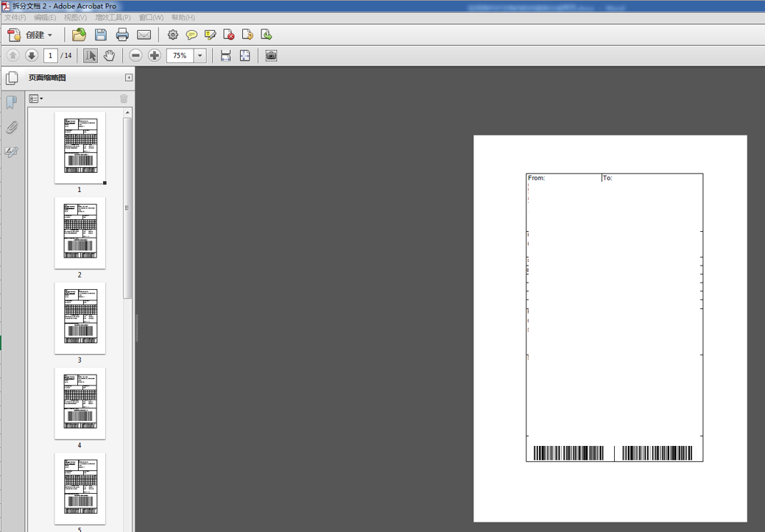Viewport: 765px width, 532px height.
Task: Activate the text selection tool
Action: [91, 56]
